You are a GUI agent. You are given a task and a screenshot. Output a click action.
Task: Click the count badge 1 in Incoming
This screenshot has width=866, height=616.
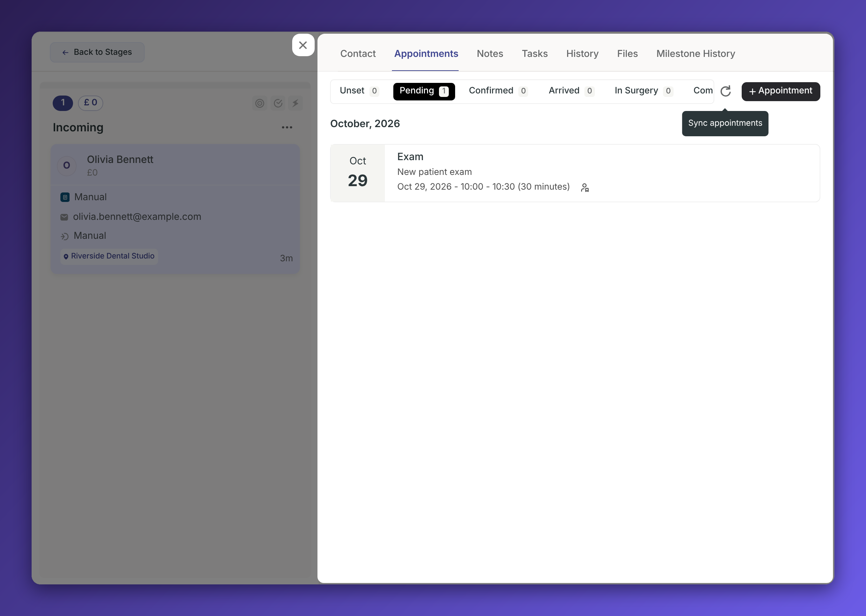(x=63, y=103)
